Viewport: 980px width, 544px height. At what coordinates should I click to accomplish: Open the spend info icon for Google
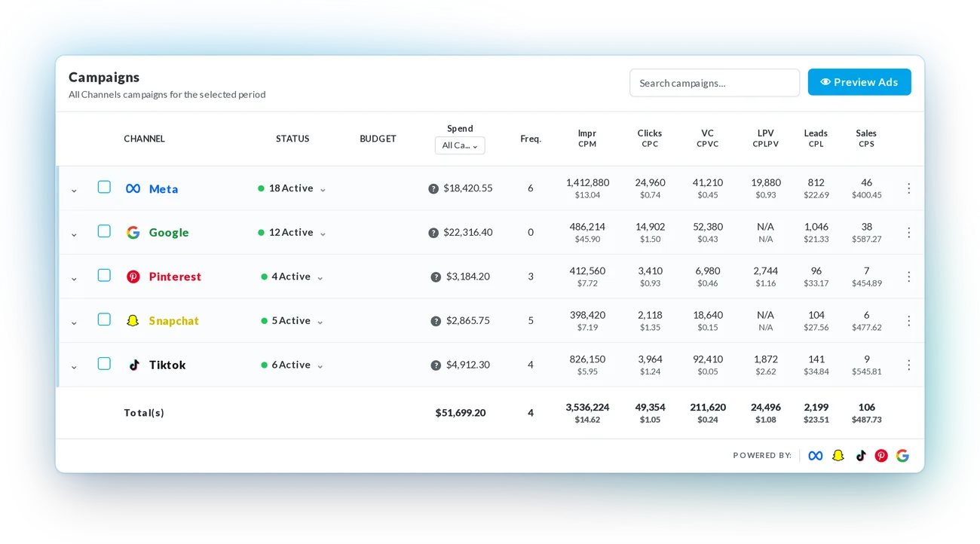coord(433,233)
